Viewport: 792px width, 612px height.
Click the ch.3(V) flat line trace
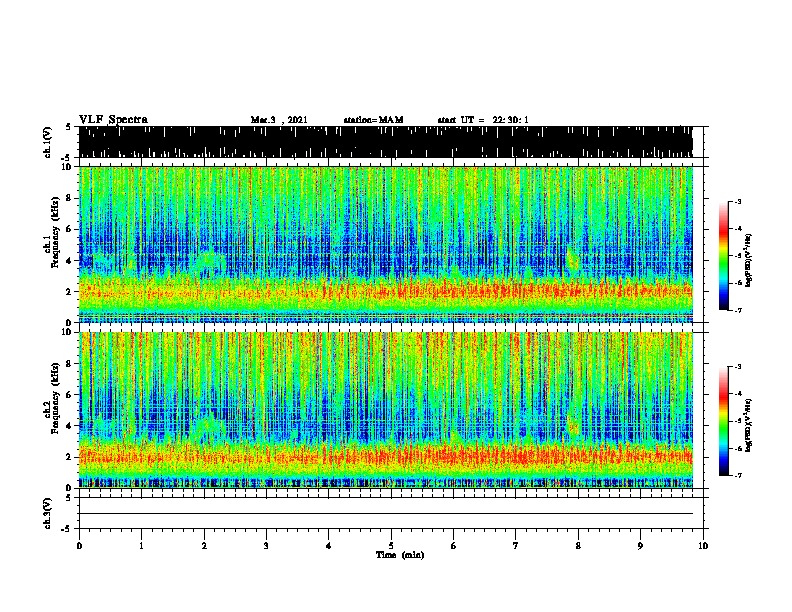point(386,514)
